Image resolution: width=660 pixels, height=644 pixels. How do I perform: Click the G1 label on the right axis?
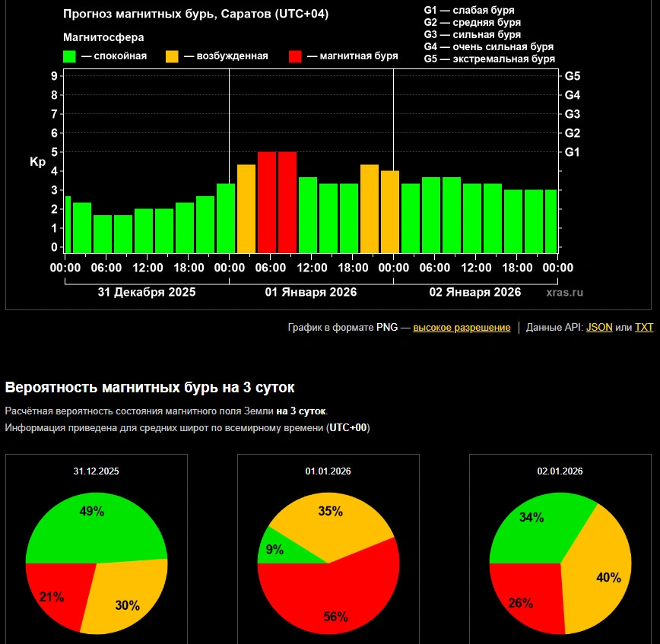pos(572,152)
